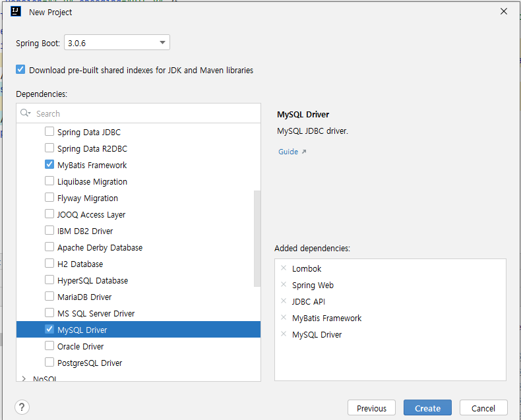Remove Lombok from added dependencies
The width and height of the screenshot is (521, 420).
[284, 268]
